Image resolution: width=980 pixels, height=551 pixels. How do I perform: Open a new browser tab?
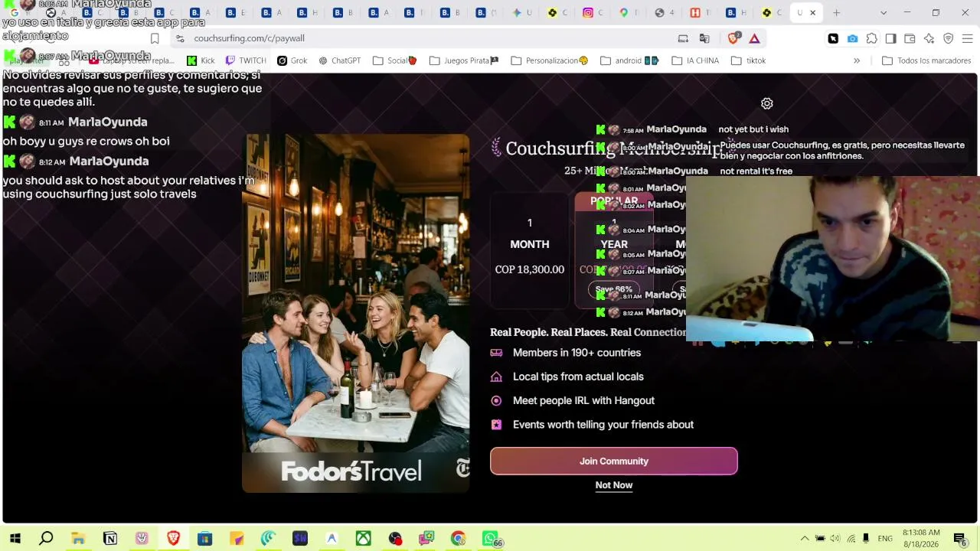pos(836,12)
